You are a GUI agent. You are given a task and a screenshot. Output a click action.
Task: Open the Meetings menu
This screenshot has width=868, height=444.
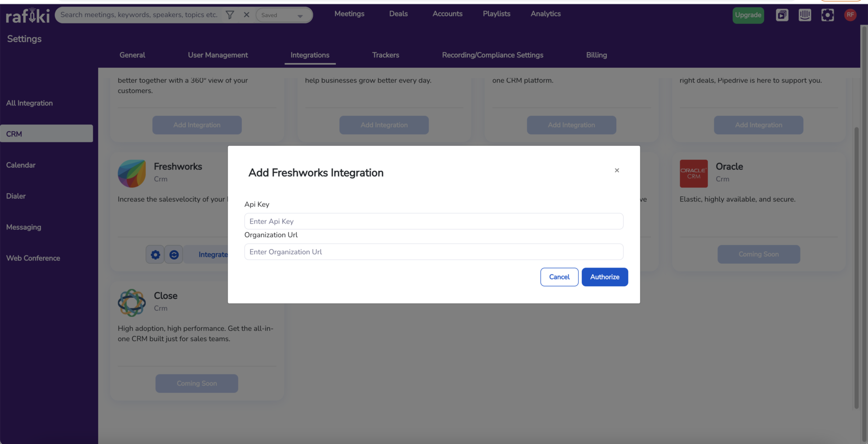point(349,14)
